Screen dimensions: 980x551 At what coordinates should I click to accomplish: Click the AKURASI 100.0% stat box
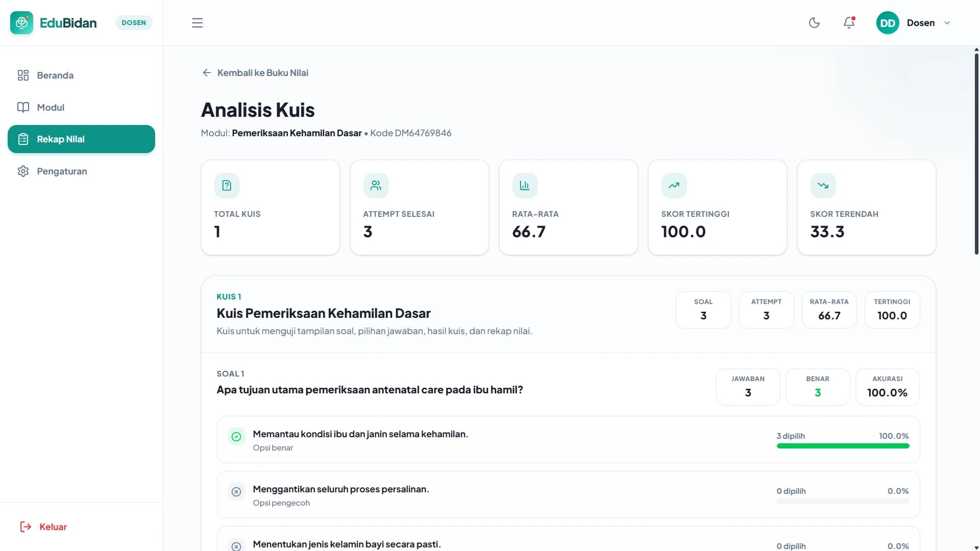(x=887, y=387)
